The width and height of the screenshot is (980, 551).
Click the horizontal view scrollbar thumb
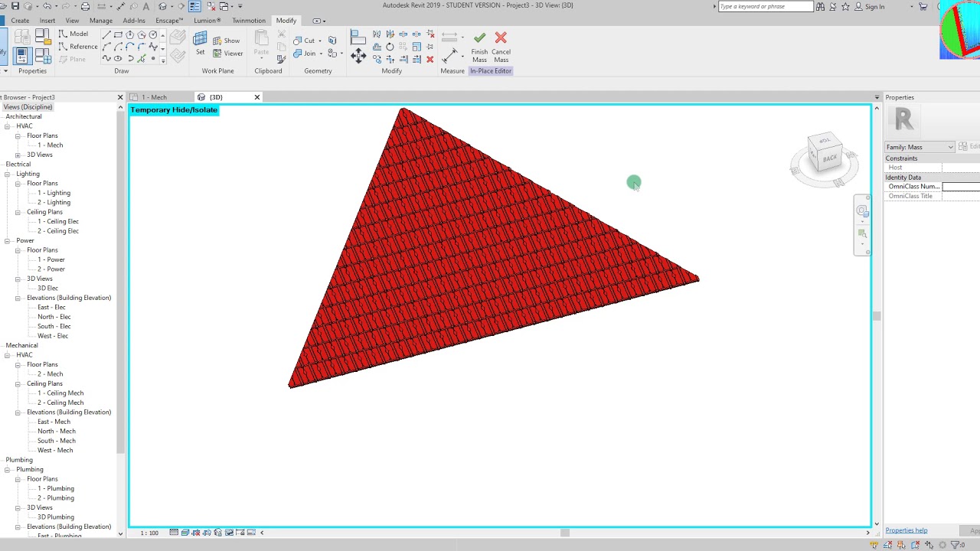[565, 533]
